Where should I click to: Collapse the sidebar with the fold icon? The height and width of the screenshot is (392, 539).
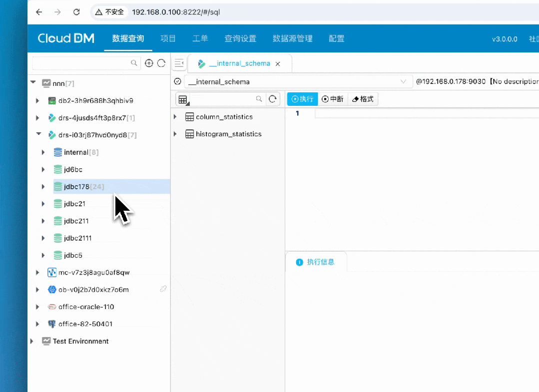tap(179, 63)
